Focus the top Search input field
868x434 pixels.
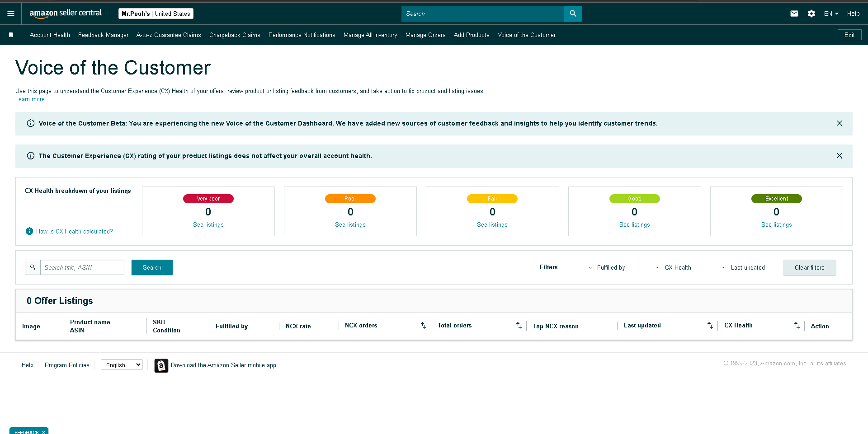tap(483, 14)
